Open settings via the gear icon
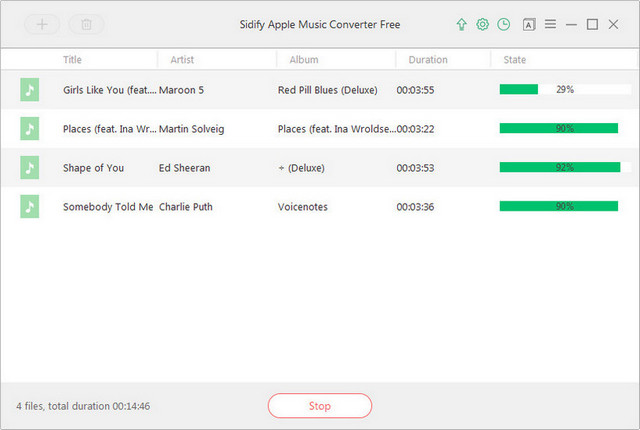This screenshot has height=430, width=640. point(482,24)
